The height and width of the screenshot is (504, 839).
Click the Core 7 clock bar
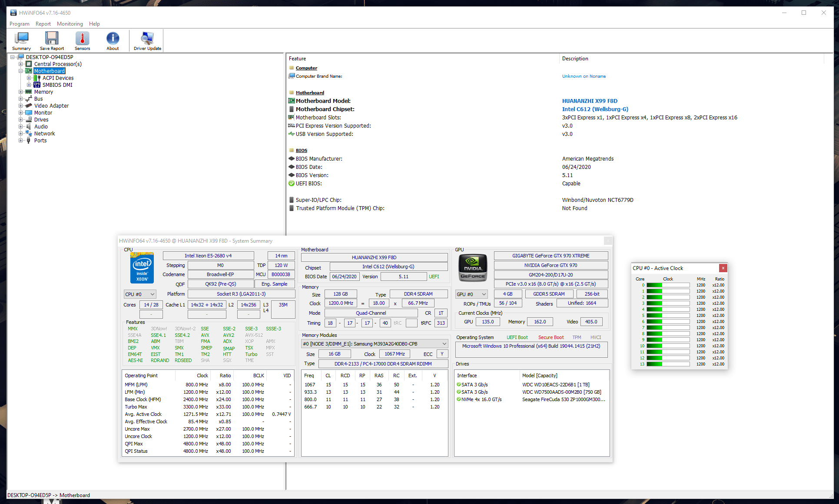(668, 328)
